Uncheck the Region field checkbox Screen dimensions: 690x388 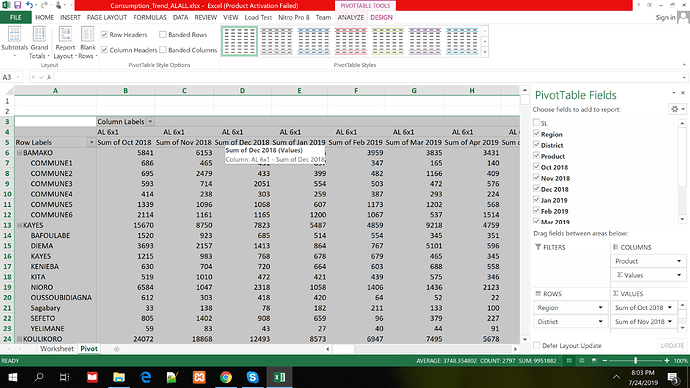click(536, 134)
